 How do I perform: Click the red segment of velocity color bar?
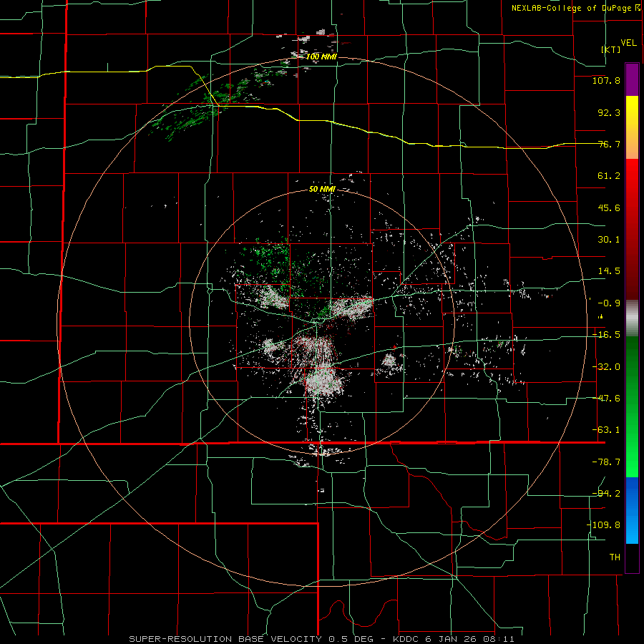632,229
